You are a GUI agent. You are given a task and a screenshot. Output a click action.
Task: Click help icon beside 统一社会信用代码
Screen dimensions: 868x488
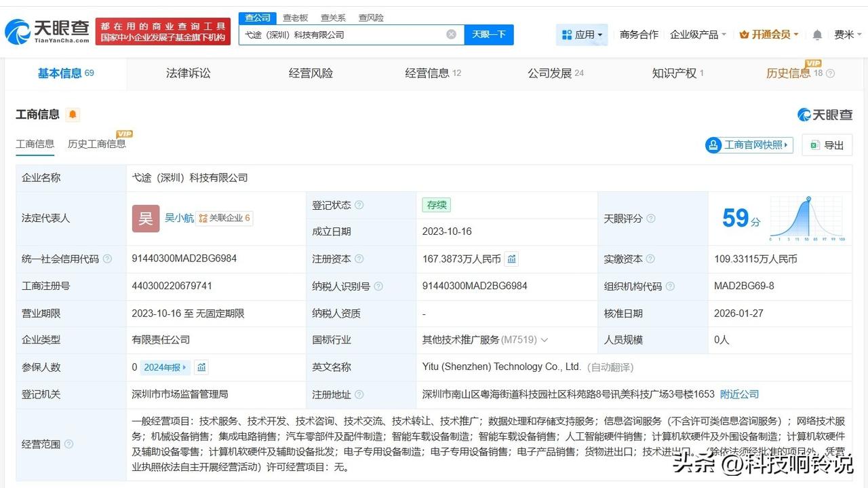107,259
